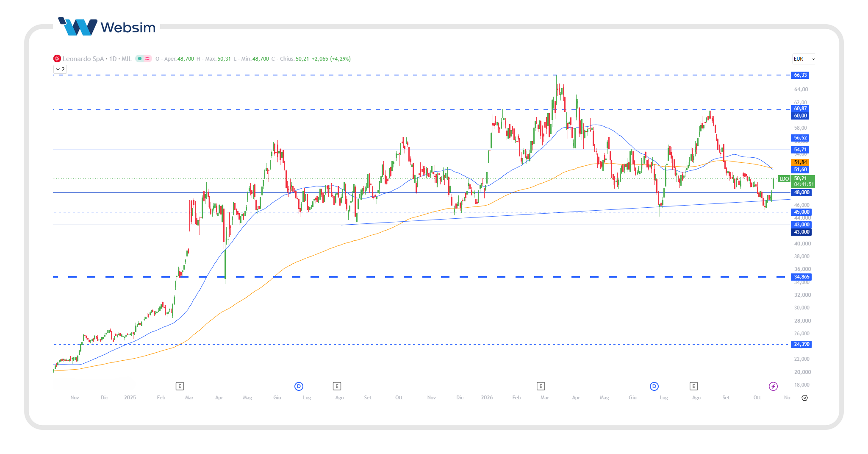Image resolution: width=868 pixels, height=454 pixels.
Task: Select the 45,000 price level label
Action: point(801,212)
